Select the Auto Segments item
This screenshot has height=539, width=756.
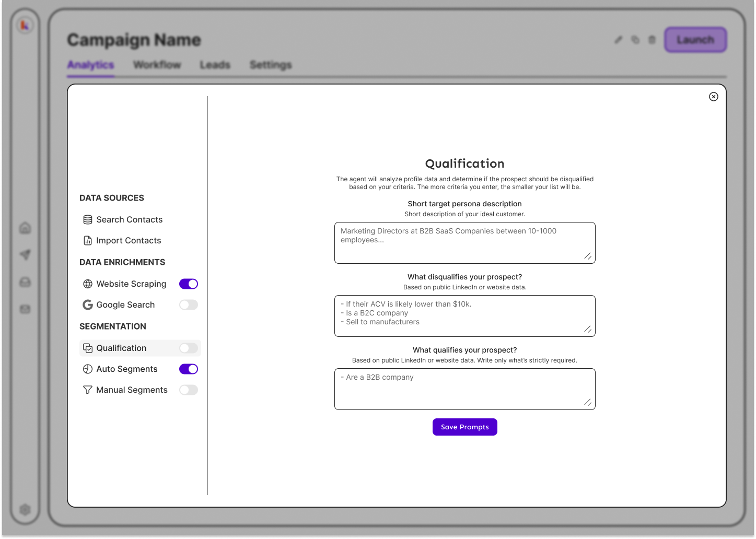pos(126,369)
